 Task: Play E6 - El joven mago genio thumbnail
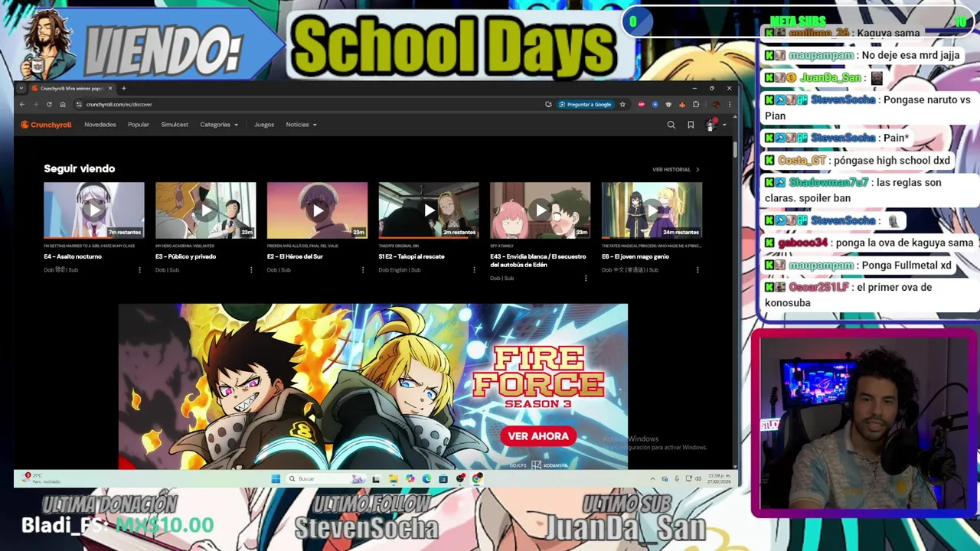click(652, 210)
